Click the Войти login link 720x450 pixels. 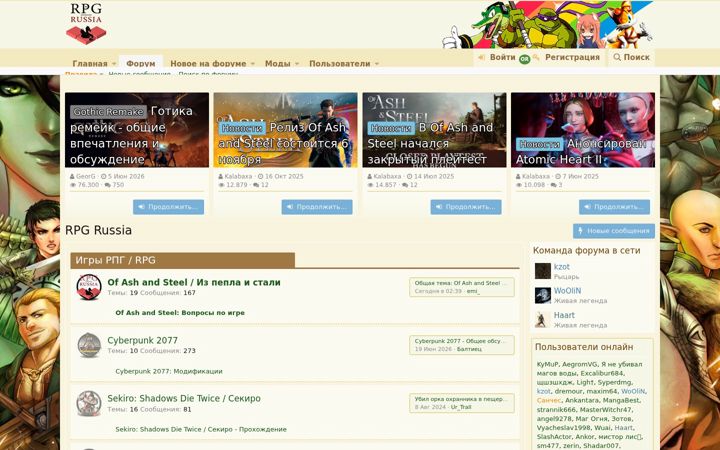[x=502, y=57]
